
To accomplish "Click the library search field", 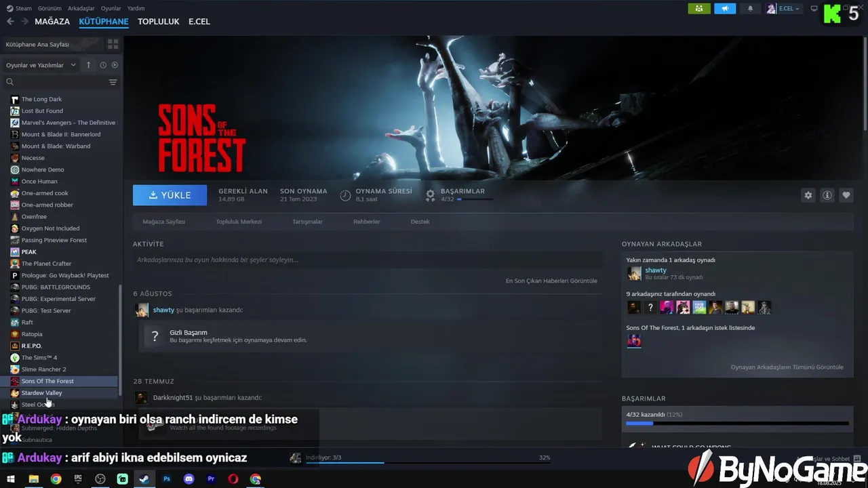I will coord(56,82).
